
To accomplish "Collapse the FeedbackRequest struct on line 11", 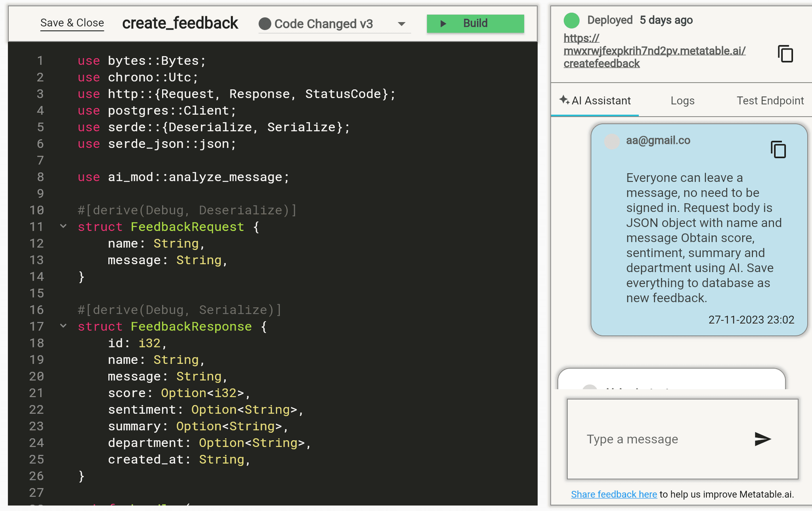I will (x=63, y=226).
